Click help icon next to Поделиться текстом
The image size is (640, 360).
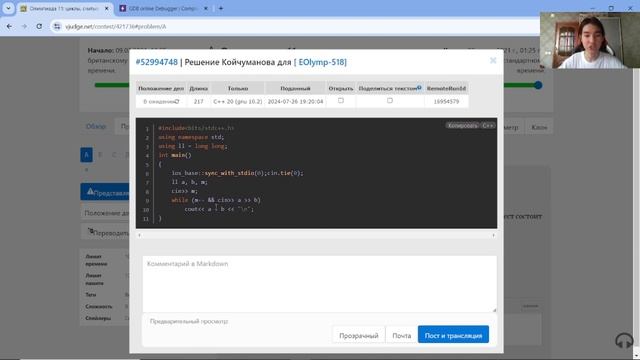419,87
